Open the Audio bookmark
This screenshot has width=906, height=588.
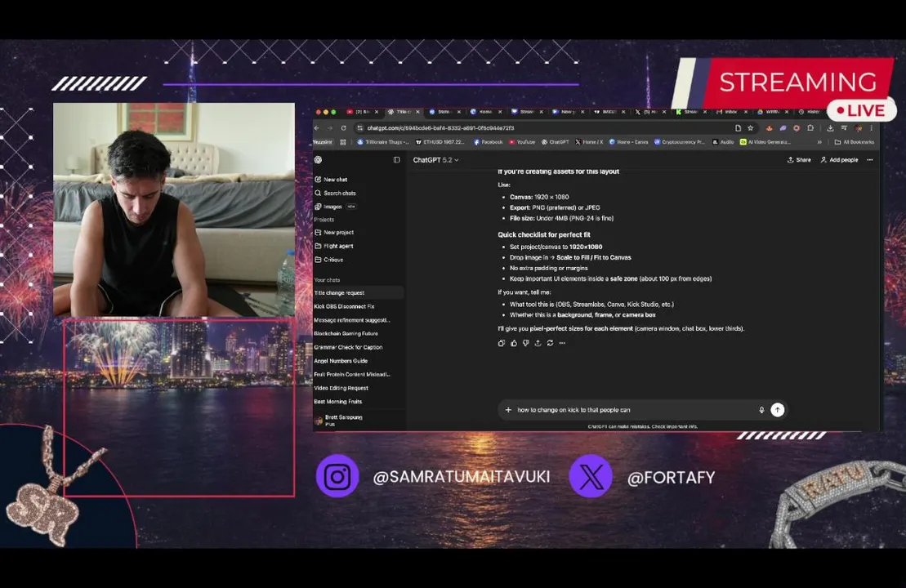pos(724,142)
